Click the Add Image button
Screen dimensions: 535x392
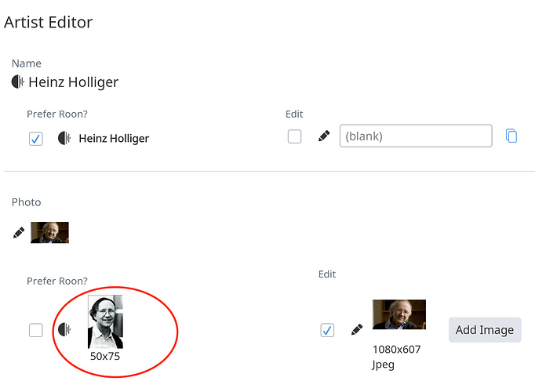pyautogui.click(x=485, y=329)
